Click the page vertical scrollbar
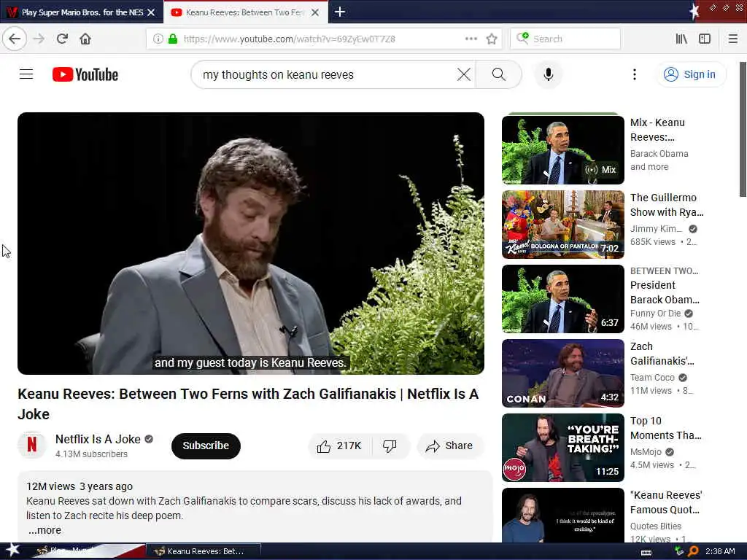 (x=742, y=128)
